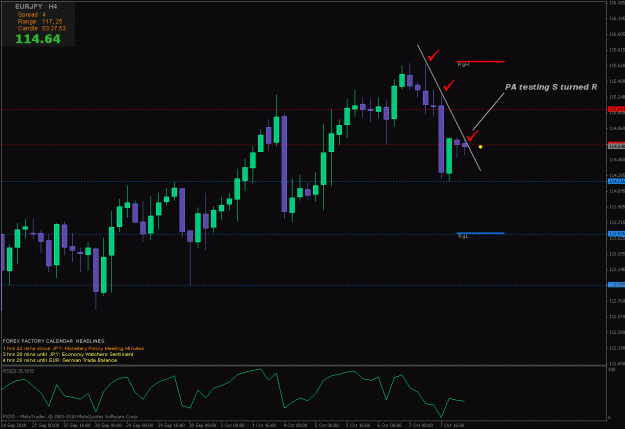Screen dimensions: 625x429
Task: Select the short blue RgL range line
Action: pos(480,233)
